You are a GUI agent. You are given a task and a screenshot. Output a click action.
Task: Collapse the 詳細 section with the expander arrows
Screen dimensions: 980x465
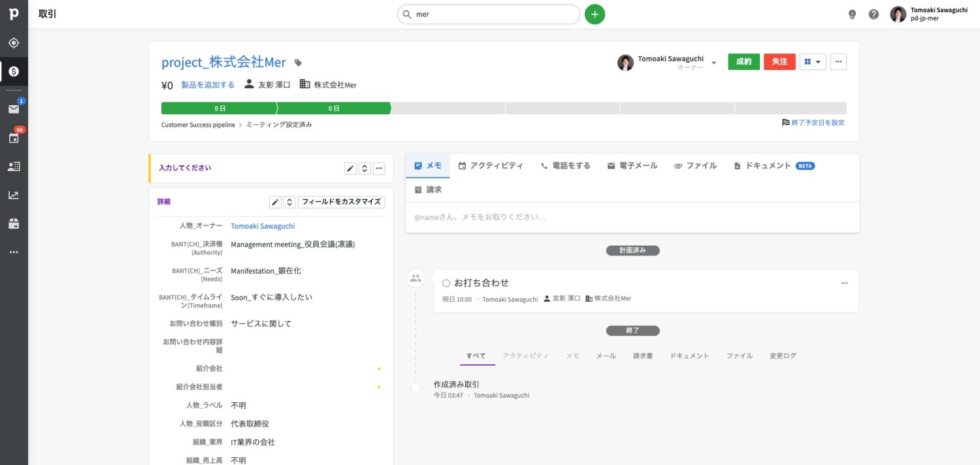pyautogui.click(x=289, y=202)
